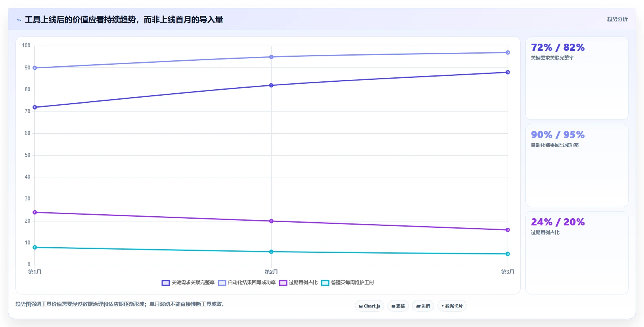
Task: Click the 表格 chip in the footer
Action: coord(398,306)
